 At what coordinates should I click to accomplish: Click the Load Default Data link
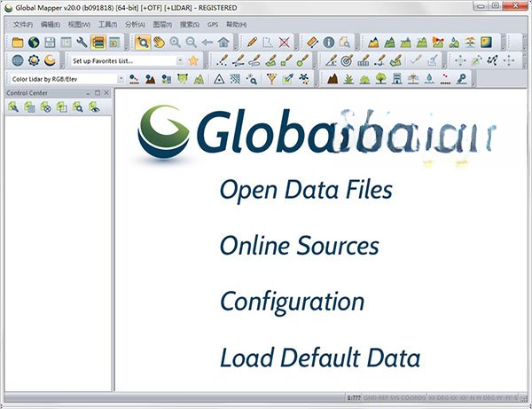pos(320,358)
